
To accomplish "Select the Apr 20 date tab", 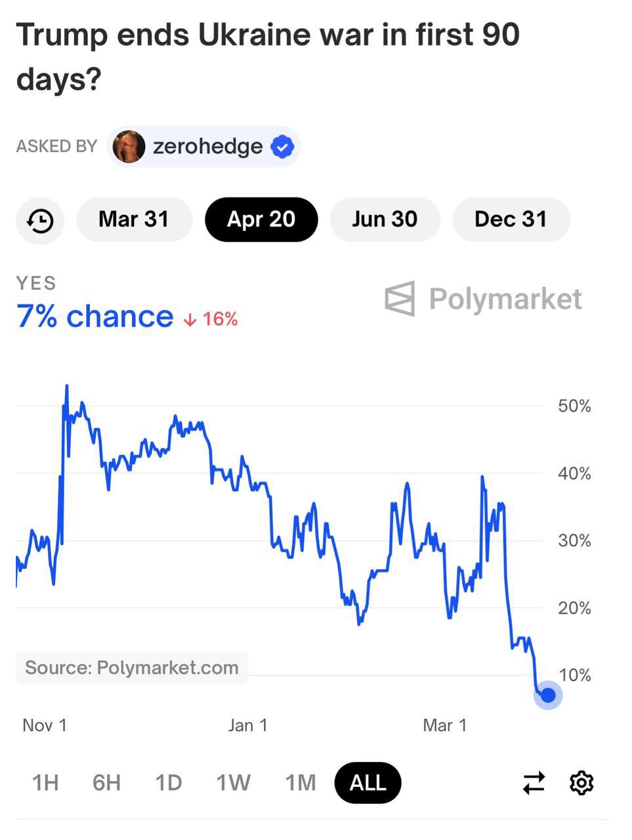I will click(x=261, y=220).
